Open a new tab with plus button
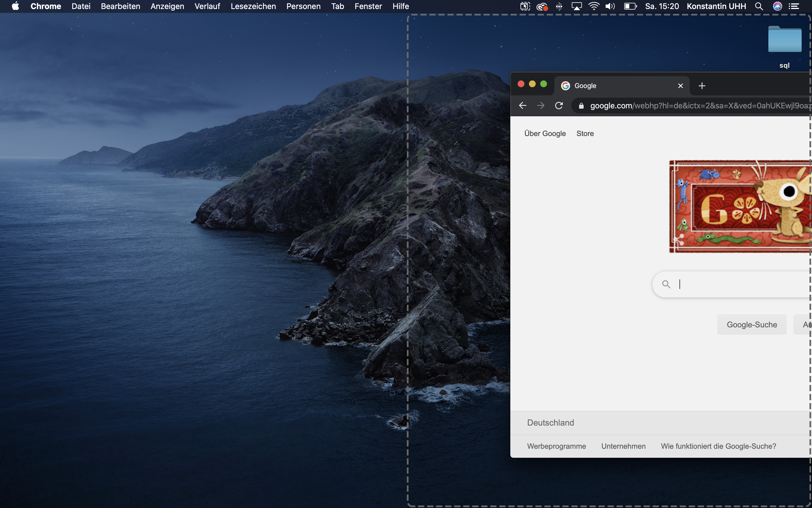This screenshot has width=812, height=508. click(x=701, y=86)
